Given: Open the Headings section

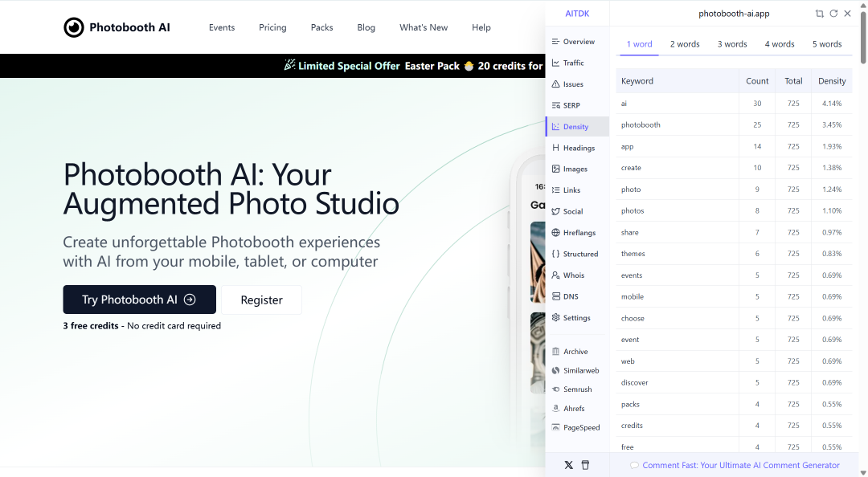Looking at the screenshot, I should (x=577, y=148).
